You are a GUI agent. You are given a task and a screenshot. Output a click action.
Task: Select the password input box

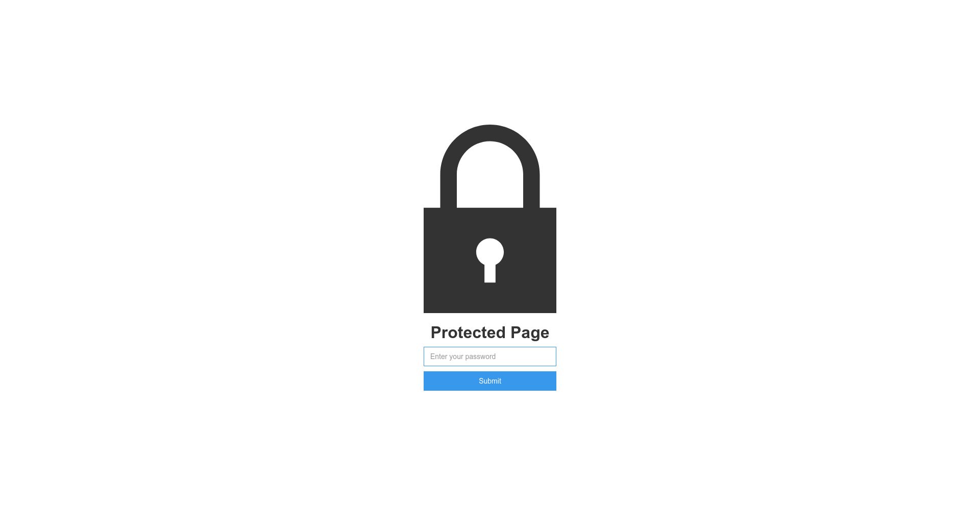click(x=490, y=356)
